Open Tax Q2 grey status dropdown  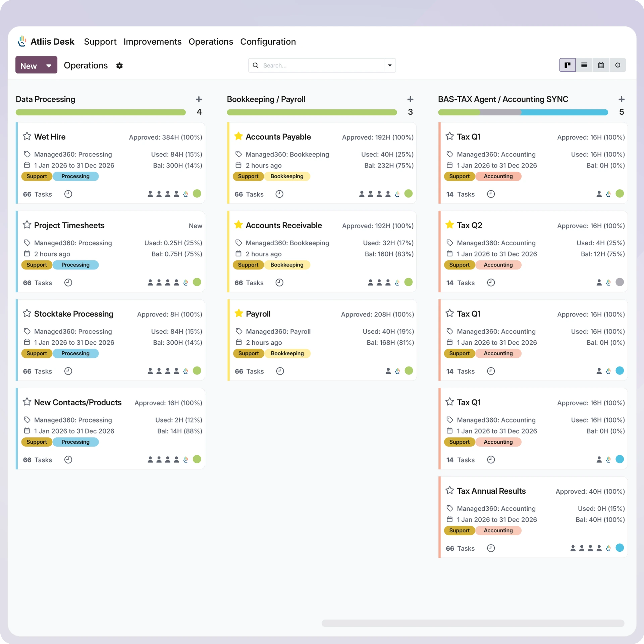(620, 282)
